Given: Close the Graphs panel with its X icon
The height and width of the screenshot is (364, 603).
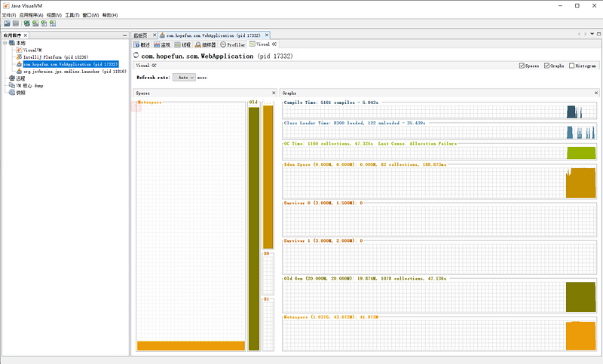Looking at the screenshot, I should (x=595, y=93).
